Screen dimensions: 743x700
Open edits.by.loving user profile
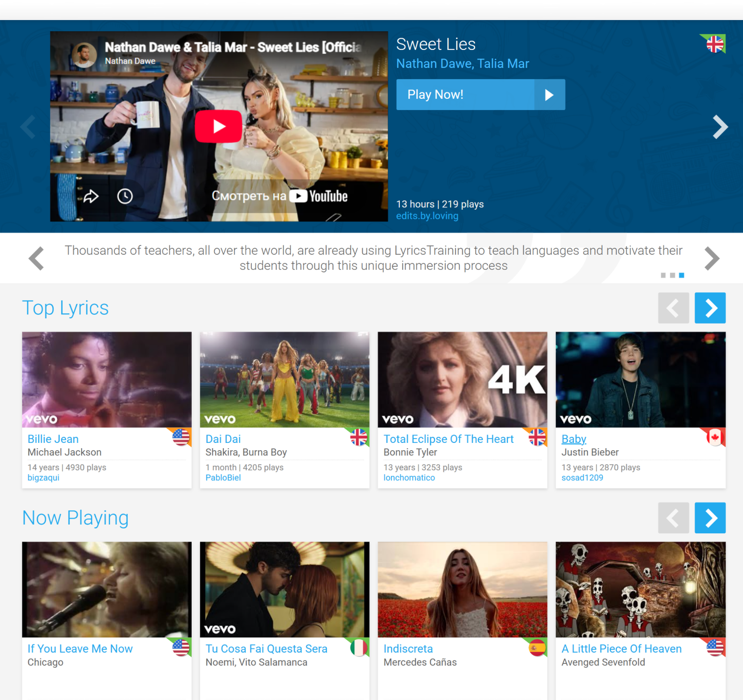[x=427, y=216]
